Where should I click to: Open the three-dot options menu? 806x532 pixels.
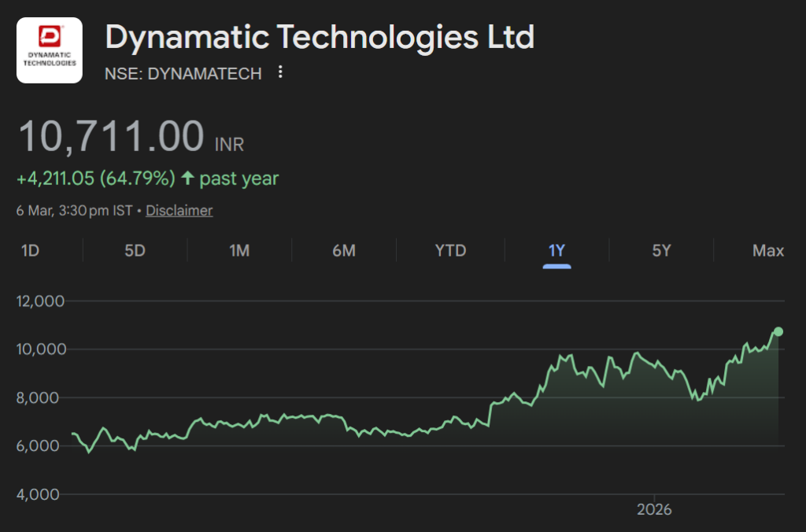tap(279, 72)
